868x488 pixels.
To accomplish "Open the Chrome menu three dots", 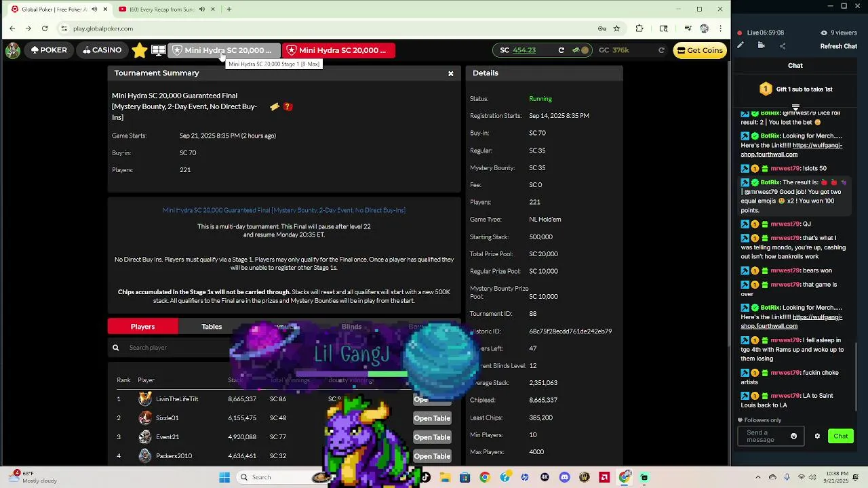I will (x=720, y=28).
